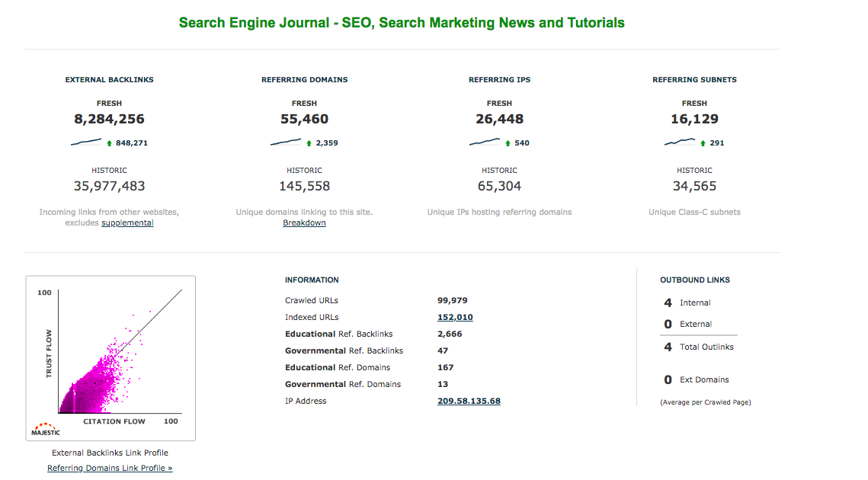Click the Information section heading
The image size is (868, 480).
[312, 280]
